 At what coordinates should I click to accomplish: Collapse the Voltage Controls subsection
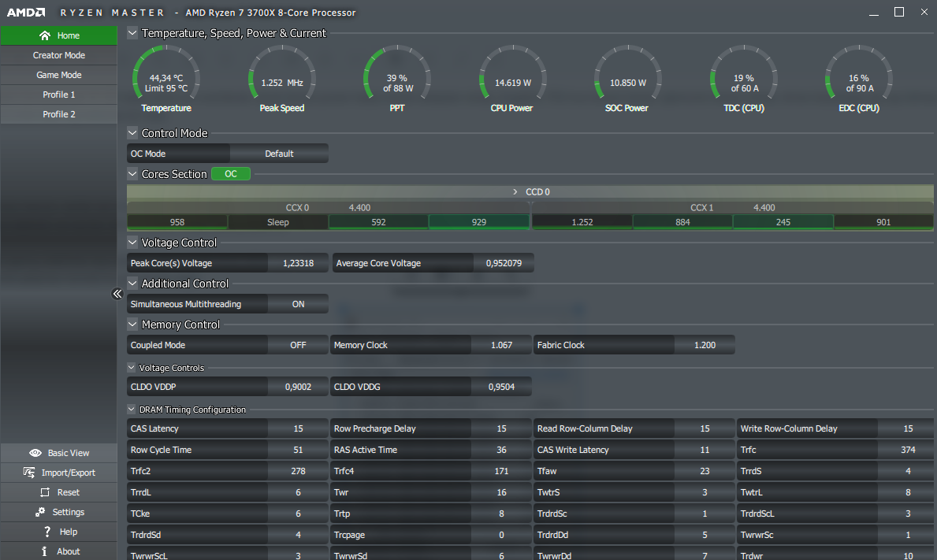132,367
